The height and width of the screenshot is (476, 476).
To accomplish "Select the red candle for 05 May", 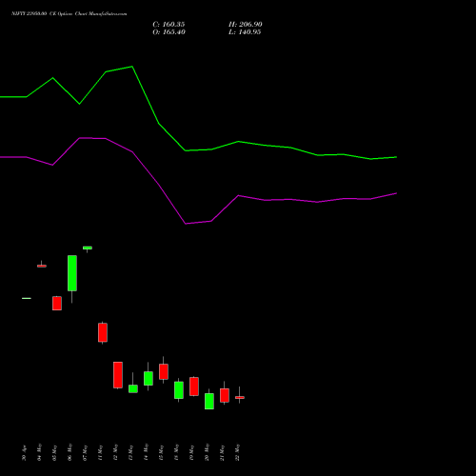I will click(x=57, y=304).
